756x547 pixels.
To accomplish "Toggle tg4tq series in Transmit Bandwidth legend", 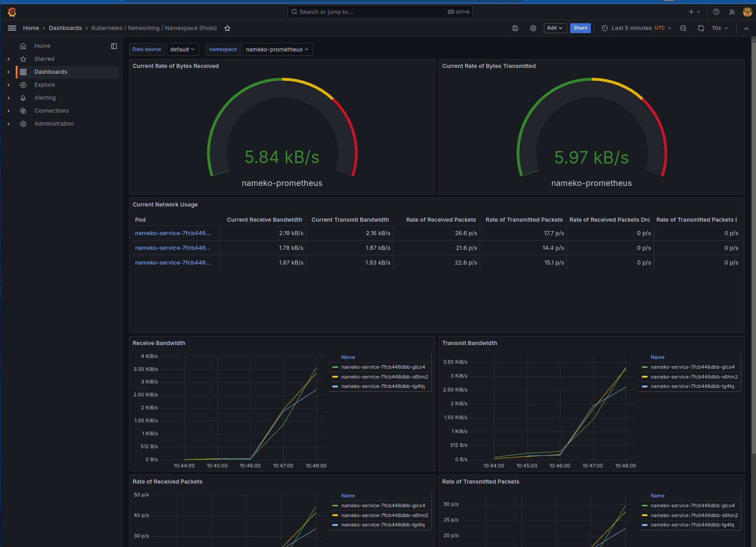I will click(692, 387).
